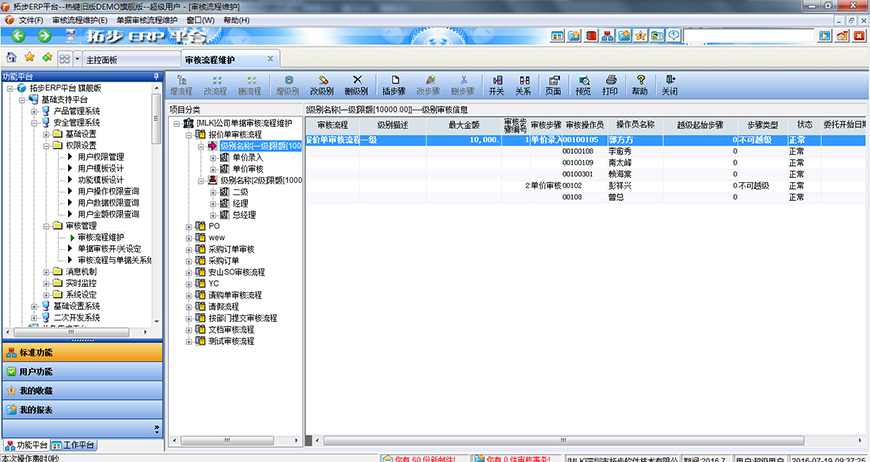Click the 预览 (preview) toolbar icon
The width and height of the screenshot is (870, 462).
(582, 84)
